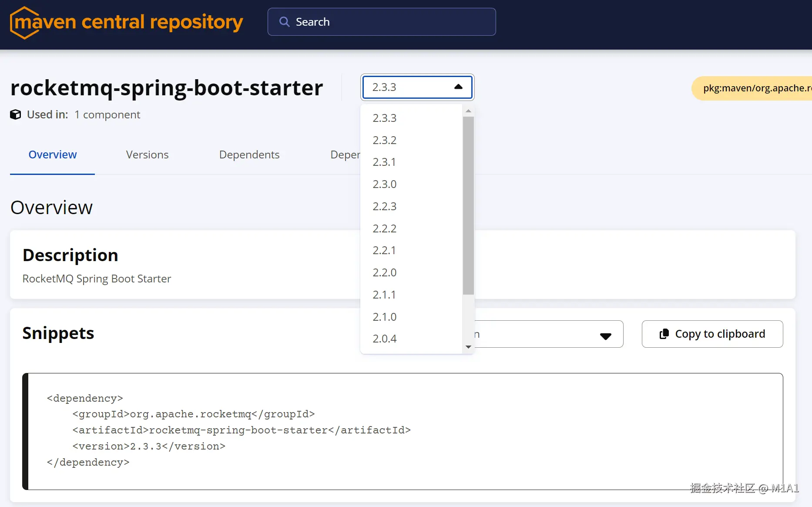Select version 2.3.2 in the list
This screenshot has width=812, height=507.
411,140
